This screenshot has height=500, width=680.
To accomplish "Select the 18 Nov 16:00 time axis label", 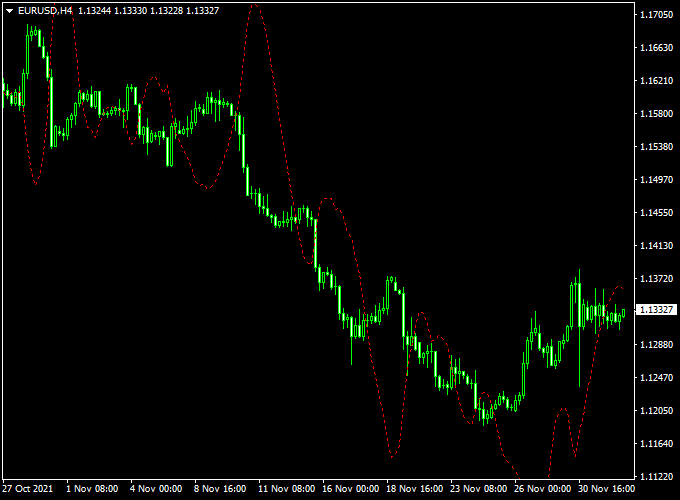I will pyautogui.click(x=415, y=489).
